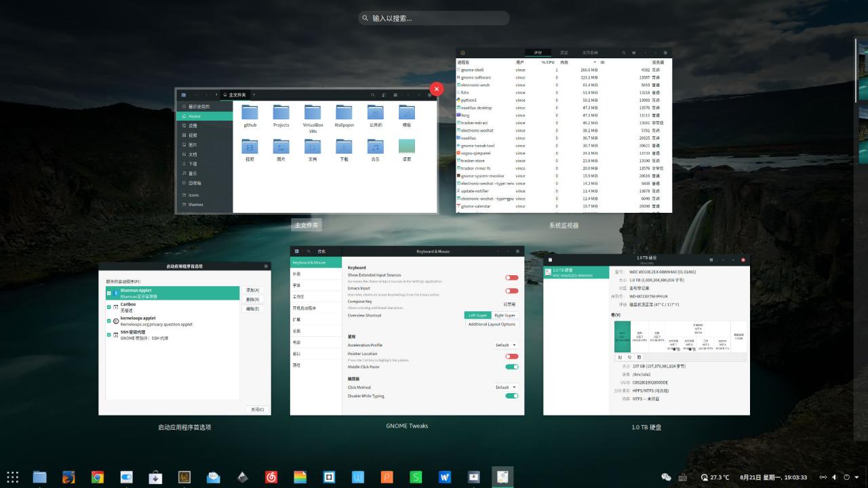The image size is (868, 488).
Task: Select the Home sidebar item in Files
Action: coord(203,116)
